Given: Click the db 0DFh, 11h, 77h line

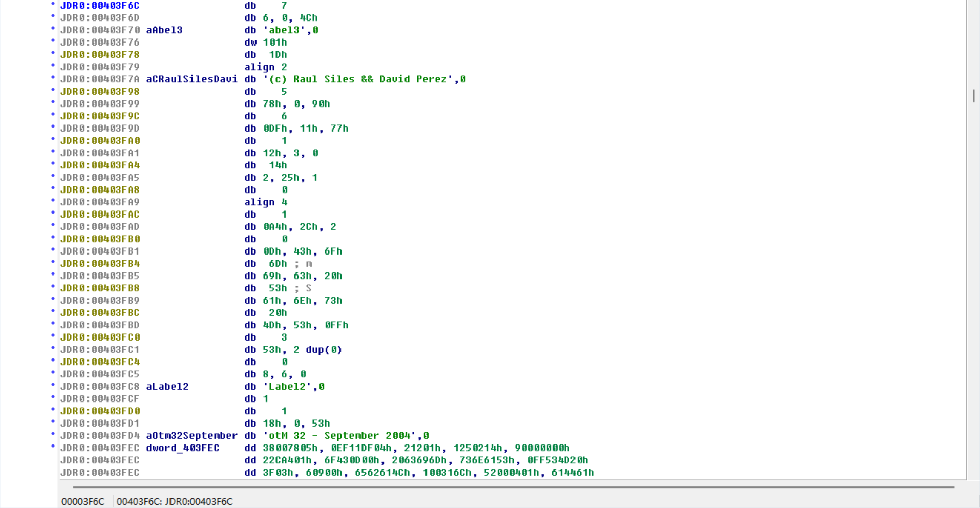Looking at the screenshot, I should coord(296,129).
